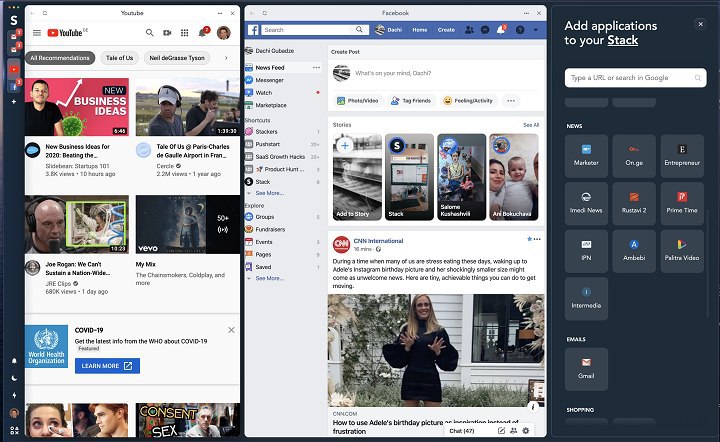Click YouTube create video camera icon

pos(167,33)
